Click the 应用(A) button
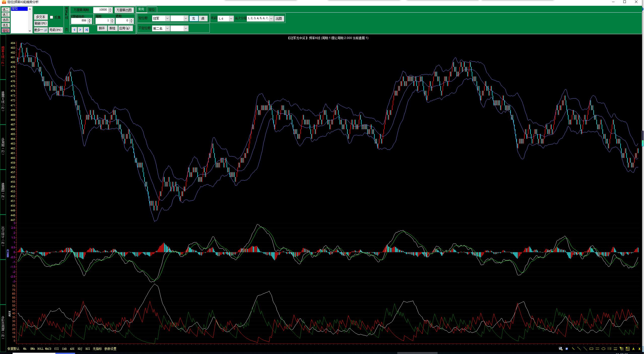Image resolution: width=644 pixels, height=354 pixels. pos(125,28)
